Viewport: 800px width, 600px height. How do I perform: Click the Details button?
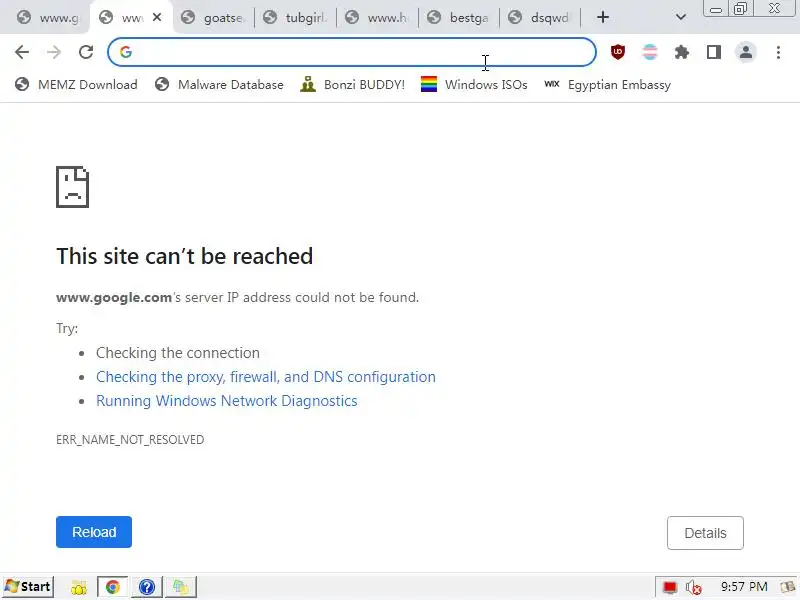(705, 533)
